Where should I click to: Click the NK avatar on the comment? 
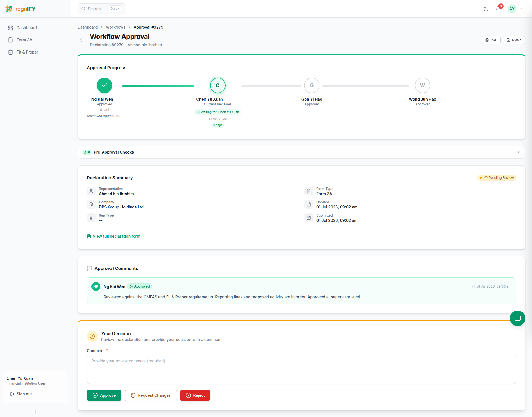(x=96, y=286)
